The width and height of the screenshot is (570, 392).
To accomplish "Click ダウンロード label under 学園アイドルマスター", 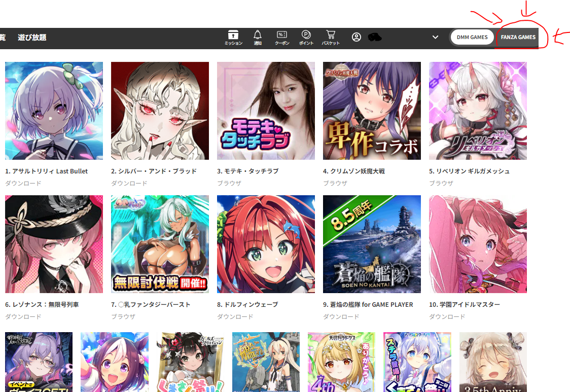I will [447, 317].
